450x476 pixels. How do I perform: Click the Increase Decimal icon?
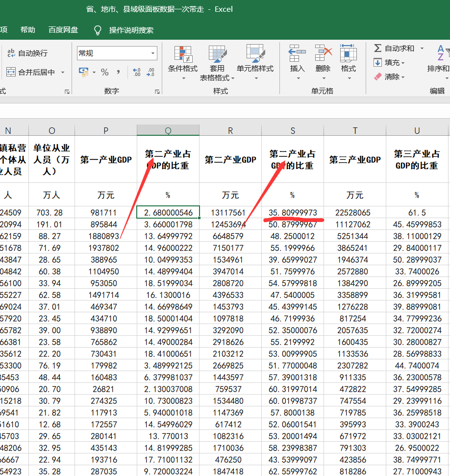coord(137,72)
